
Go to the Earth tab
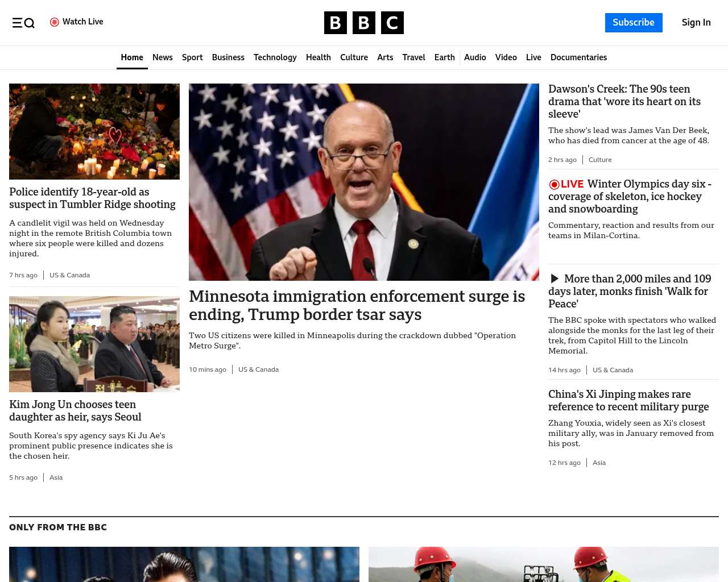[x=445, y=57]
